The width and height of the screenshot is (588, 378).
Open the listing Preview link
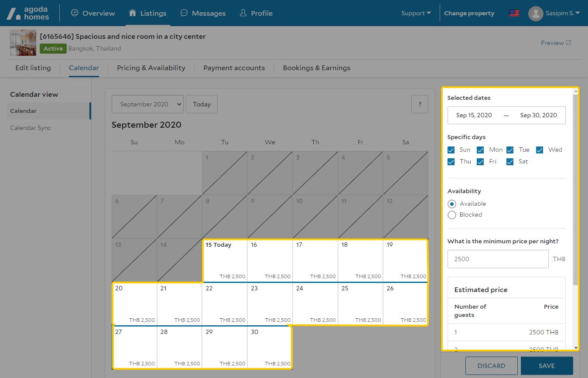(x=556, y=43)
